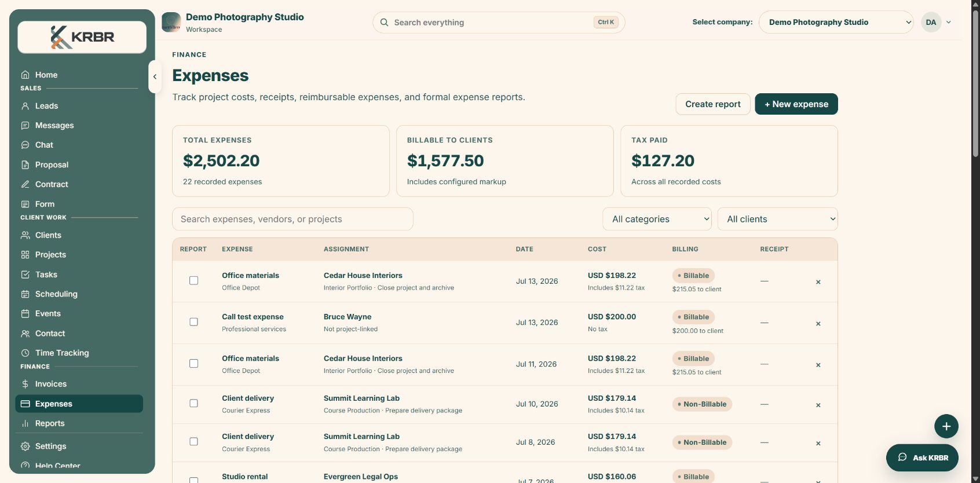Viewport: 980px width, 483px height.
Task: Click the Date column header
Action: click(525, 249)
